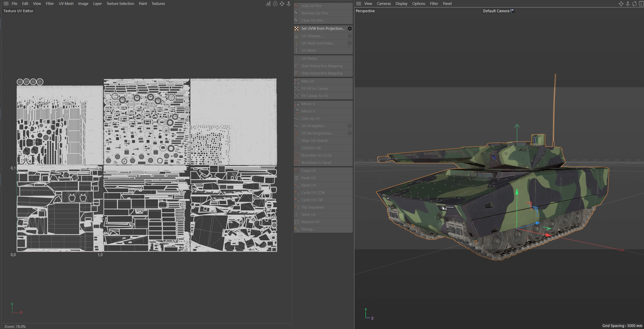644x329 pixels.
Task: Toggle the active viewport maximize layout icon
Action: click(641, 4)
